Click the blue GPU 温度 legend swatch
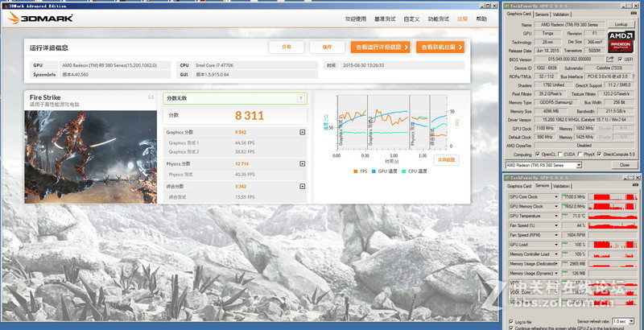644x330 pixels. click(374, 171)
